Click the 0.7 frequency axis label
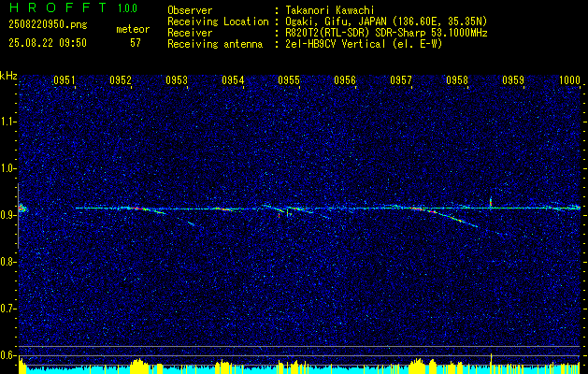This screenshot has height=374, width=588. (8, 309)
